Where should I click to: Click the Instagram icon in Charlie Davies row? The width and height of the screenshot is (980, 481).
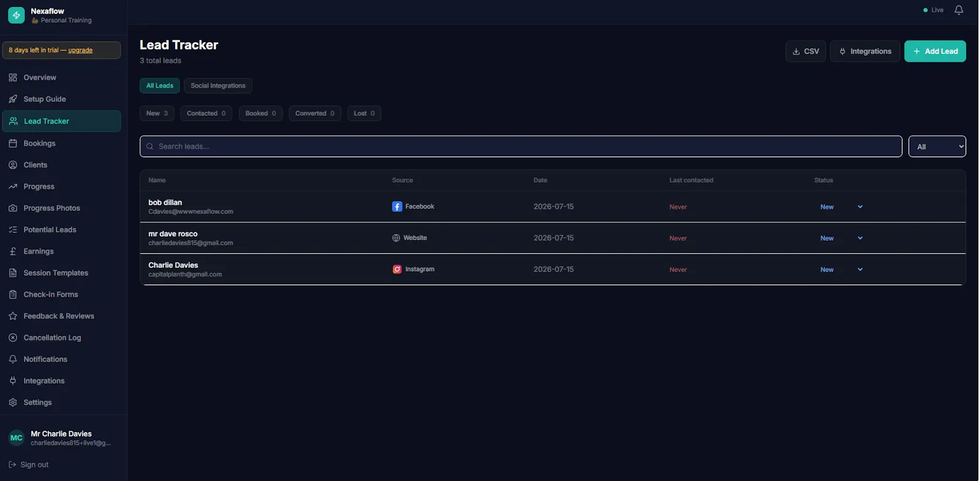click(397, 269)
